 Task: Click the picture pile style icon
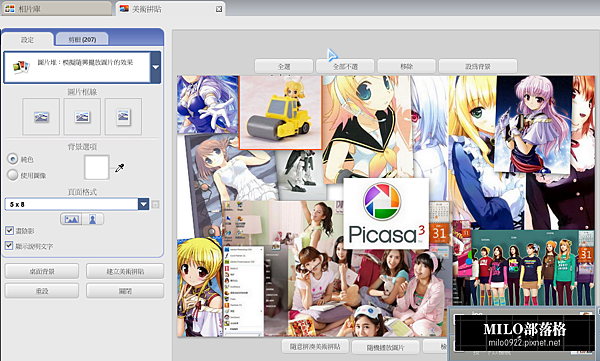21,67
